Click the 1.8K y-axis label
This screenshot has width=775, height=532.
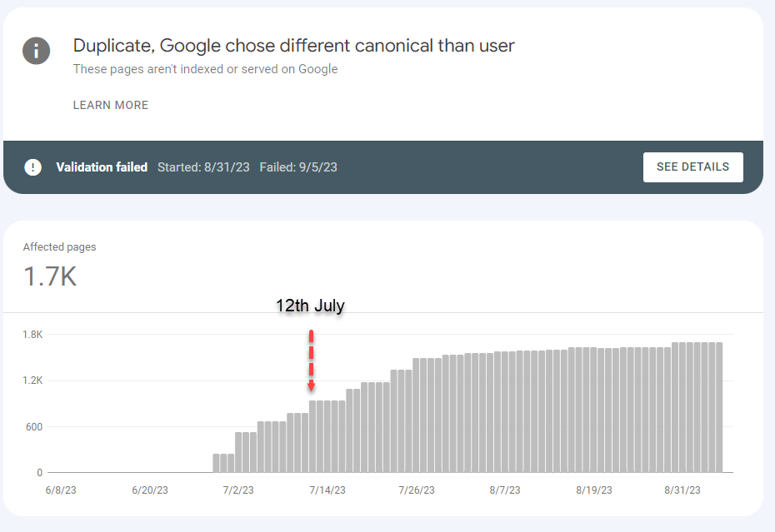coord(32,335)
